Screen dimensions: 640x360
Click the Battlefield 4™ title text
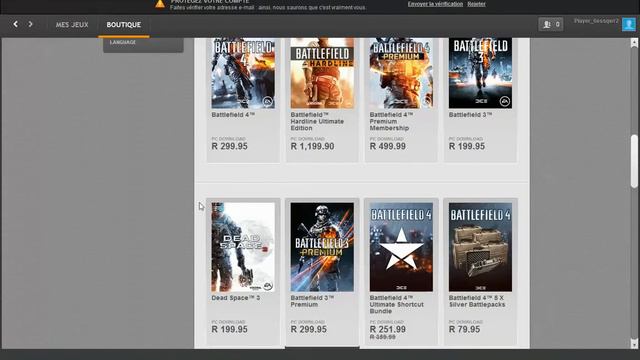(x=233, y=115)
